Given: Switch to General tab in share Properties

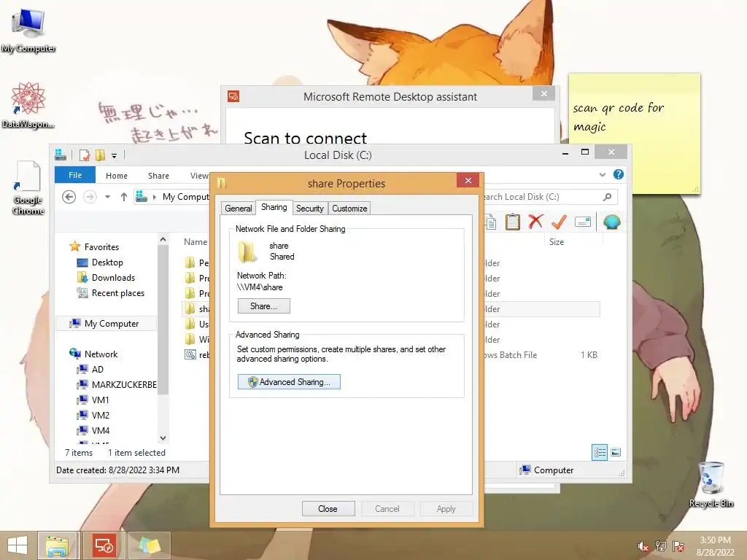Looking at the screenshot, I should (239, 208).
